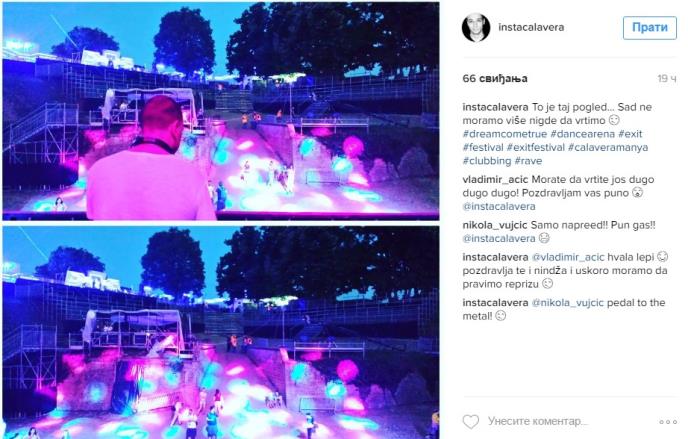Screen dimensions: 688x439
Task: Open the #rave hashtag link
Action: 528,161
